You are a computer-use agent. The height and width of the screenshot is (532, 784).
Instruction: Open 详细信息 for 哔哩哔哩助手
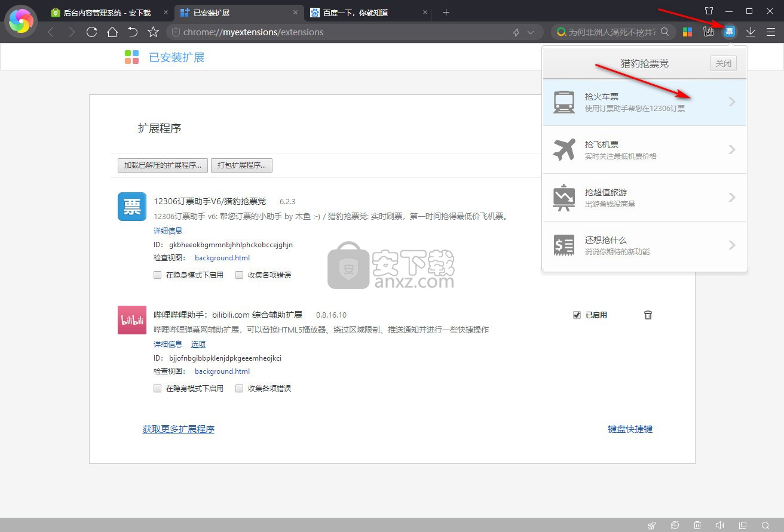168,344
